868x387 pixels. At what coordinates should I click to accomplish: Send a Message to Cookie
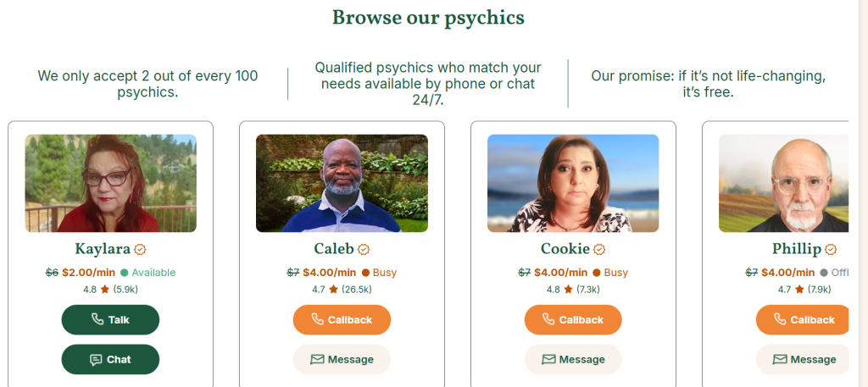click(x=573, y=360)
